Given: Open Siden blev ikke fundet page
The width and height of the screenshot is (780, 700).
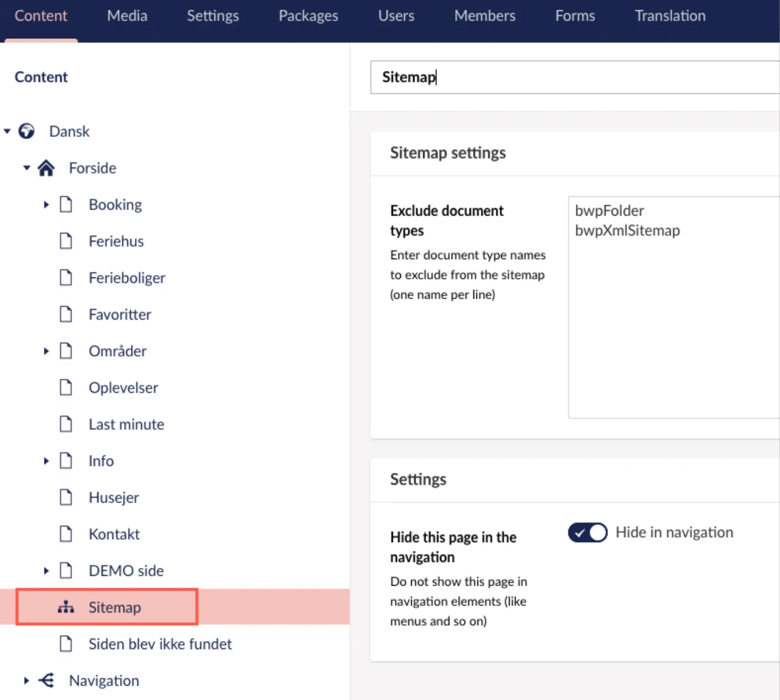Looking at the screenshot, I should coord(160,644).
